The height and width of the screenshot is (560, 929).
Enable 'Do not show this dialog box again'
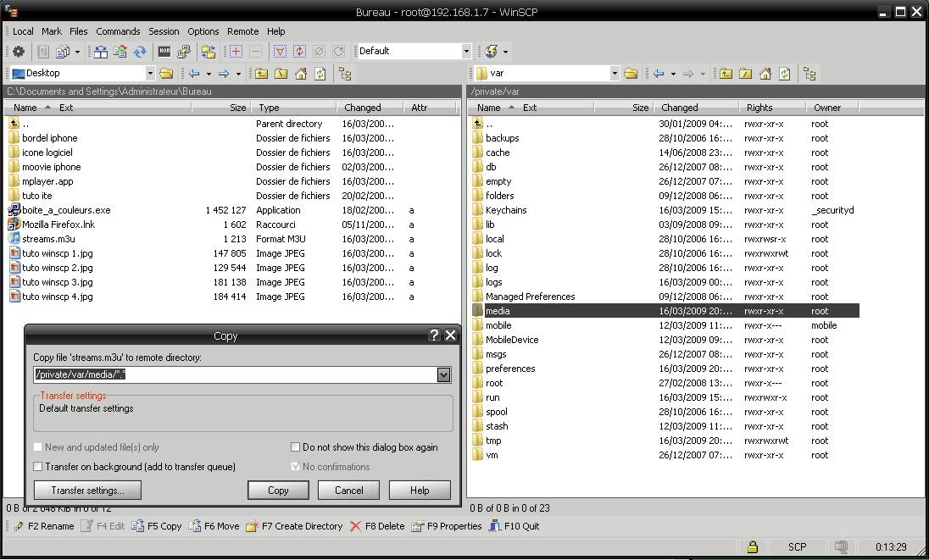pyautogui.click(x=295, y=446)
